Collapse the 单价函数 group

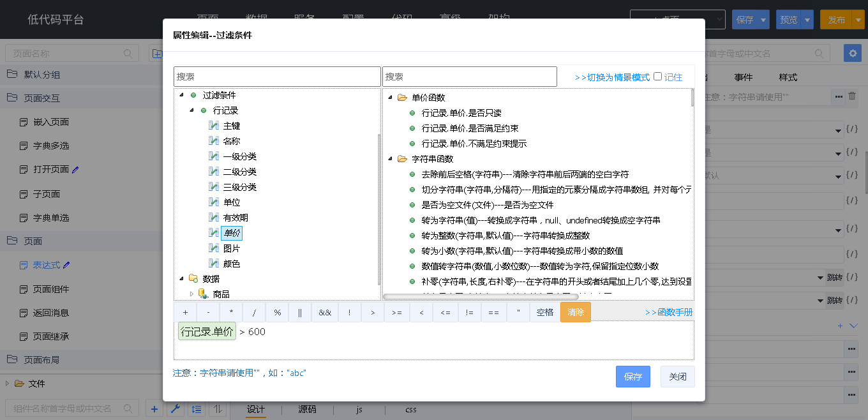pos(390,98)
